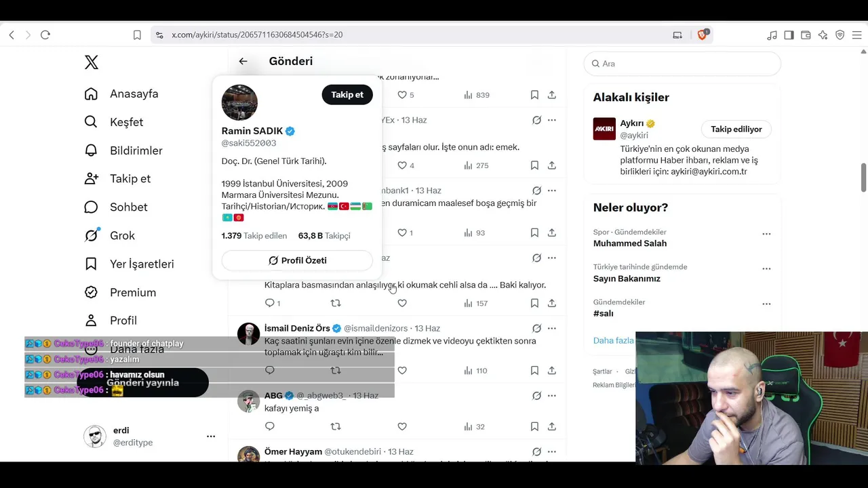The height and width of the screenshot is (488, 868).
Task: View analytics for reply with 275 views
Action: click(477, 165)
